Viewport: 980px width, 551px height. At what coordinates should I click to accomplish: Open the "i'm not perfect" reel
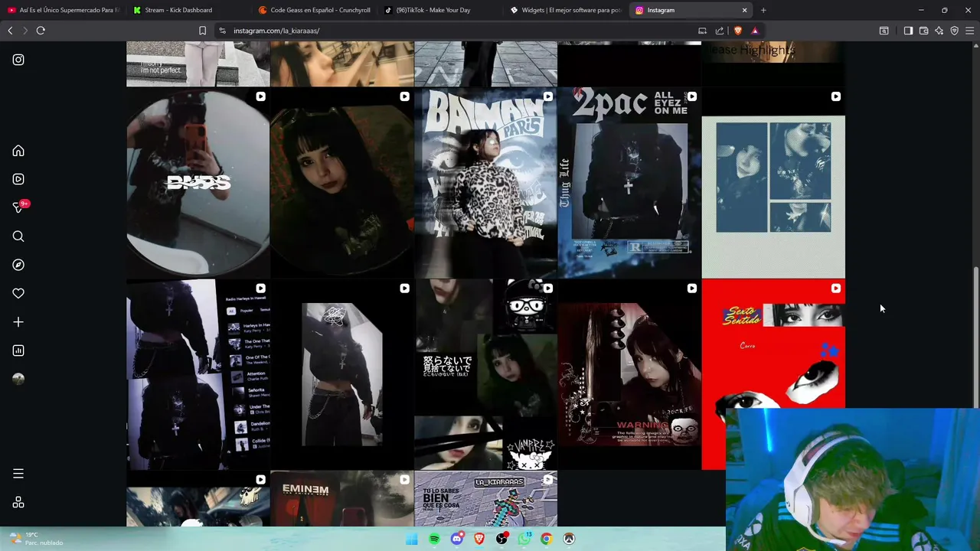pyautogui.click(x=198, y=64)
